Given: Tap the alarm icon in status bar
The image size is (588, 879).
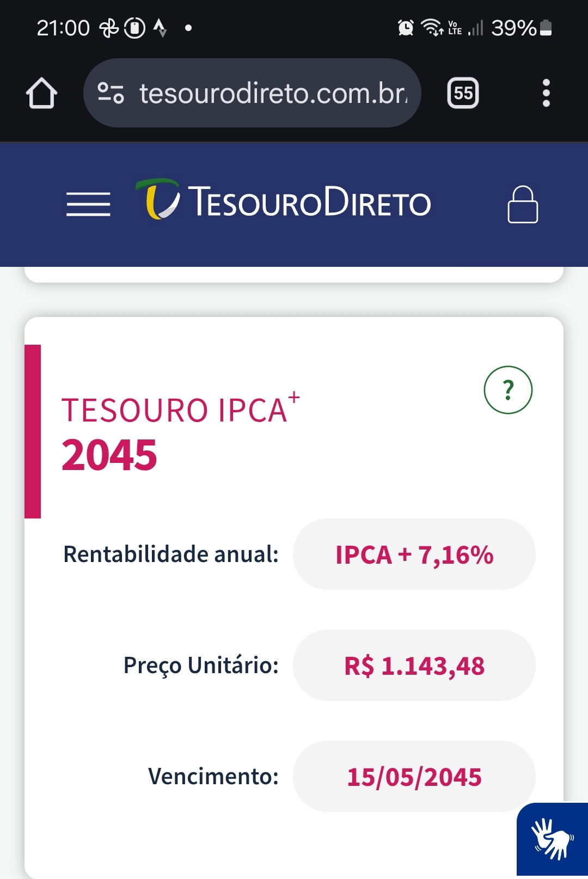Looking at the screenshot, I should point(406,27).
